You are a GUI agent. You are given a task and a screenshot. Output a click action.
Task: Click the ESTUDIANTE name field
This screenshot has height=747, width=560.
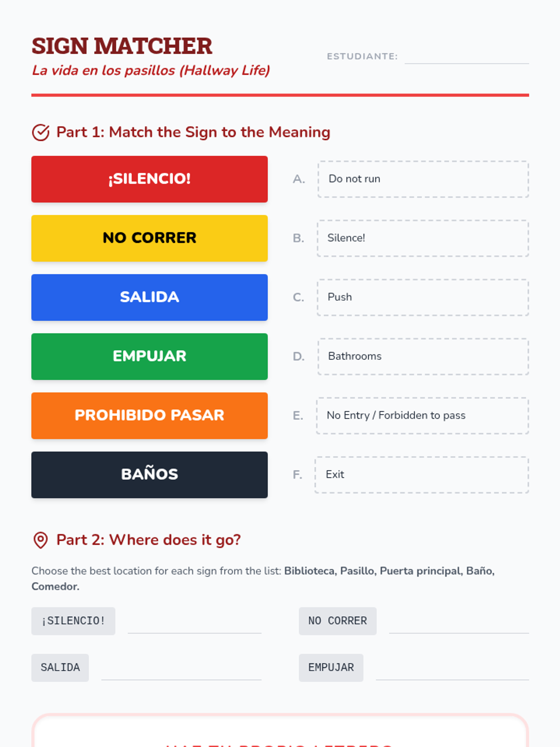(467, 56)
